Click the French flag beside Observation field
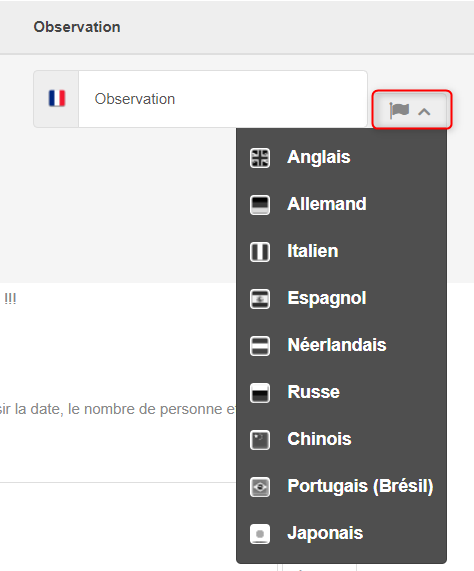Image resolution: width=474 pixels, height=571 pixels. click(57, 98)
